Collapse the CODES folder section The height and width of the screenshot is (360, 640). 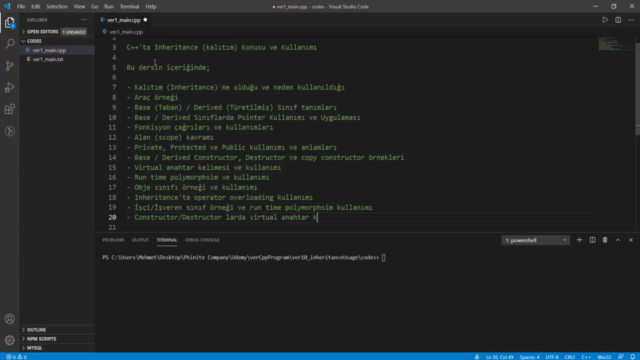(x=34, y=41)
